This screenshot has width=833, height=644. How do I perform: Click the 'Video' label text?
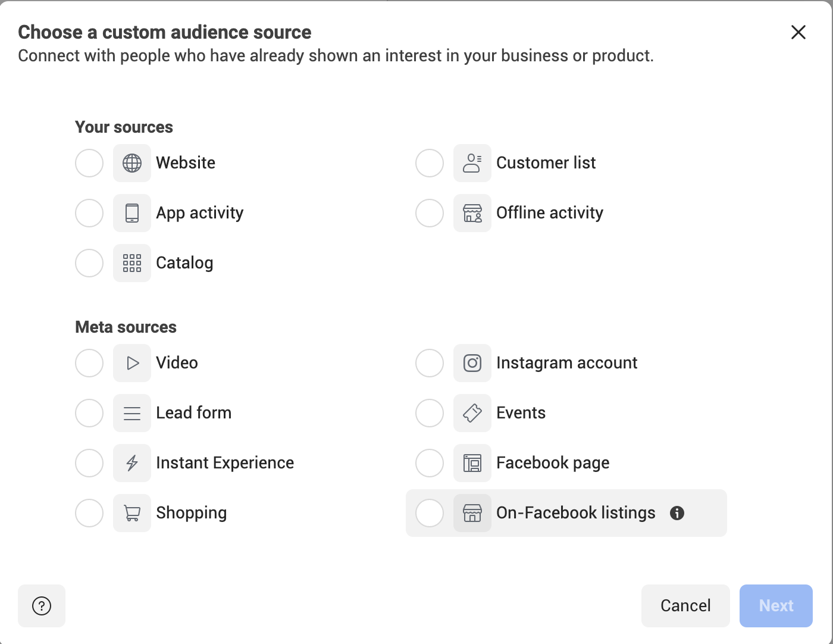177,363
